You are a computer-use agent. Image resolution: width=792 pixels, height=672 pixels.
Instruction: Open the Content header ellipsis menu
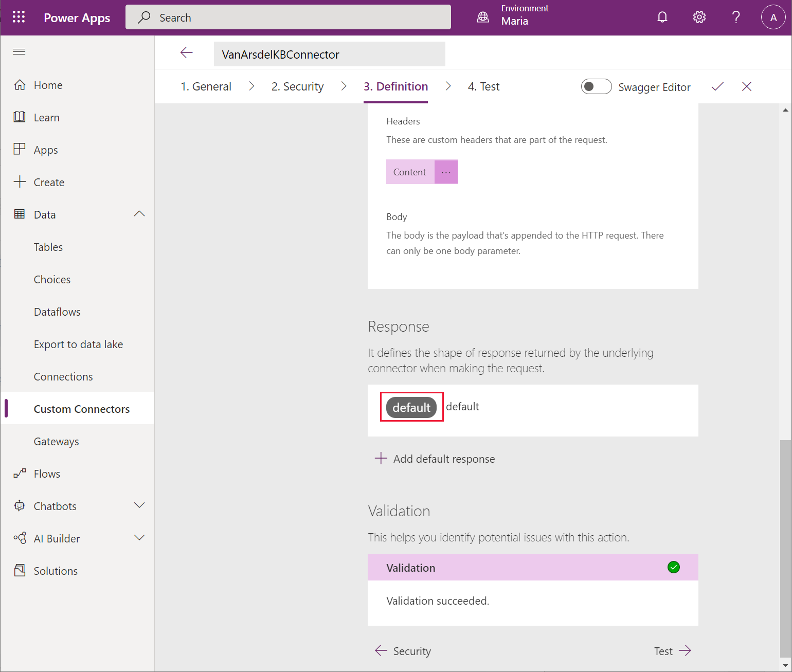(446, 172)
